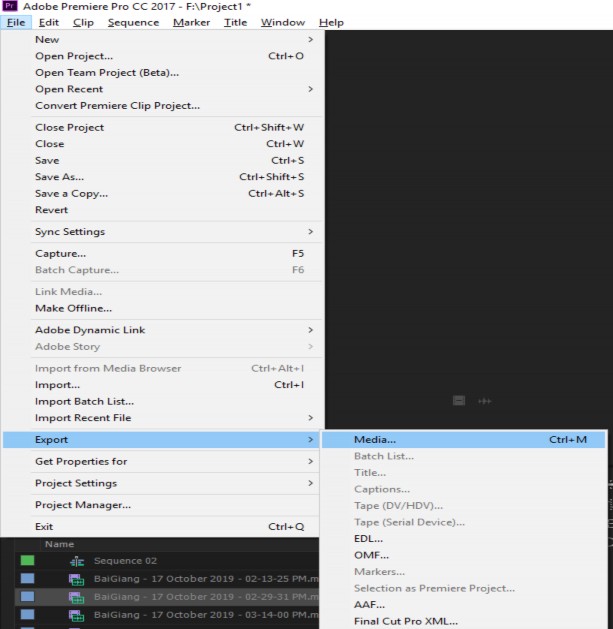Open the Sequence menu in menu bar
The height and width of the screenshot is (629, 613).
pos(133,22)
